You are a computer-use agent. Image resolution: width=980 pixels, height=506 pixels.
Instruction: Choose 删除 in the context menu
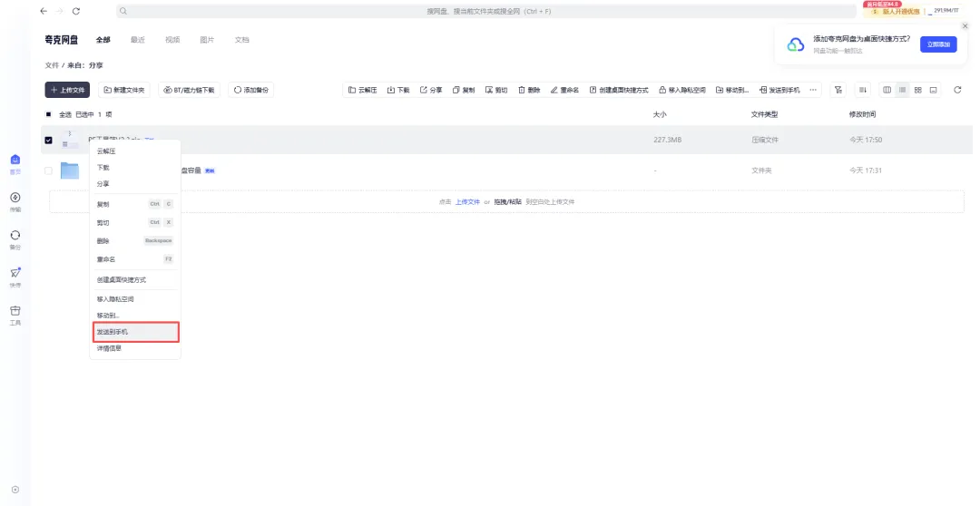click(135, 240)
